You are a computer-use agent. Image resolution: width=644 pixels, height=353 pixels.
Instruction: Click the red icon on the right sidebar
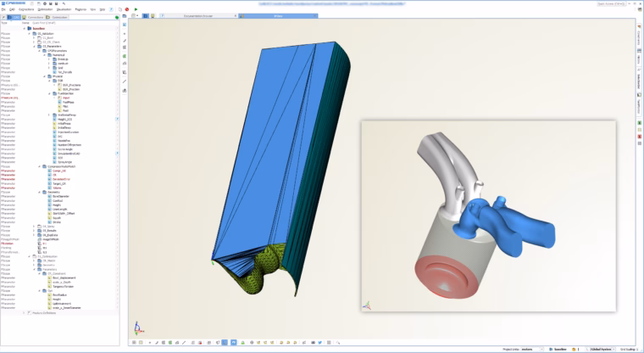pos(640,136)
